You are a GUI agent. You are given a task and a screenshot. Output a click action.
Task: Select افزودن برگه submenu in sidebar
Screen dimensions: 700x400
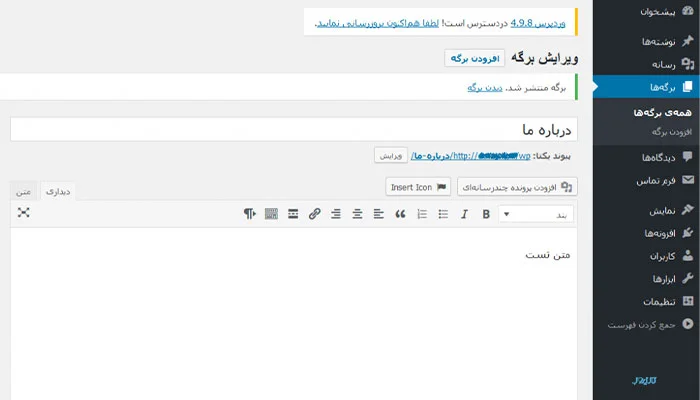[671, 132]
